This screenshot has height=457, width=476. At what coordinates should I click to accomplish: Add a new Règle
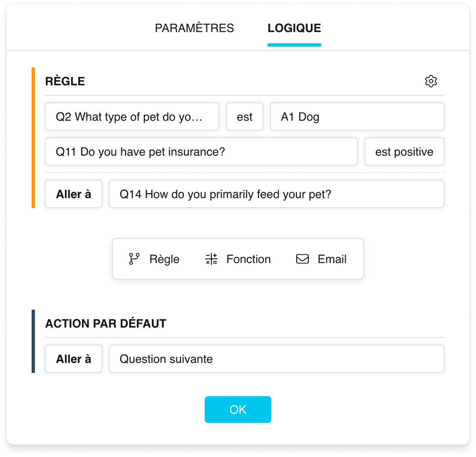(x=154, y=259)
